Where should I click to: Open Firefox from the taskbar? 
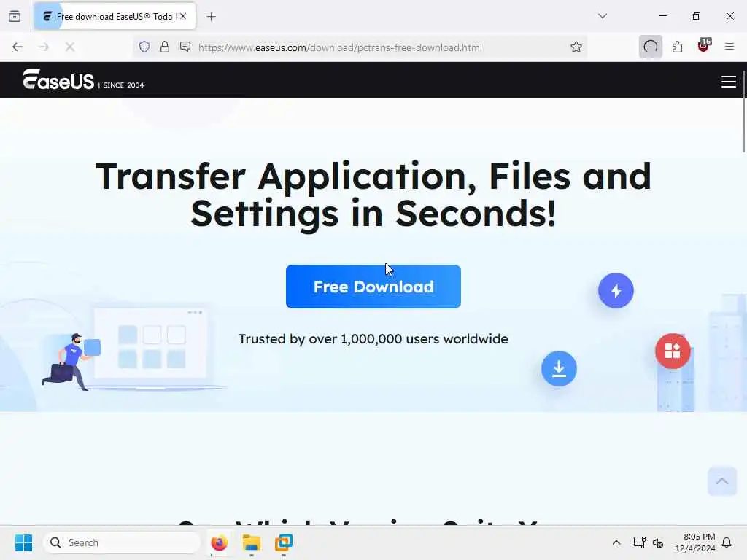point(219,542)
